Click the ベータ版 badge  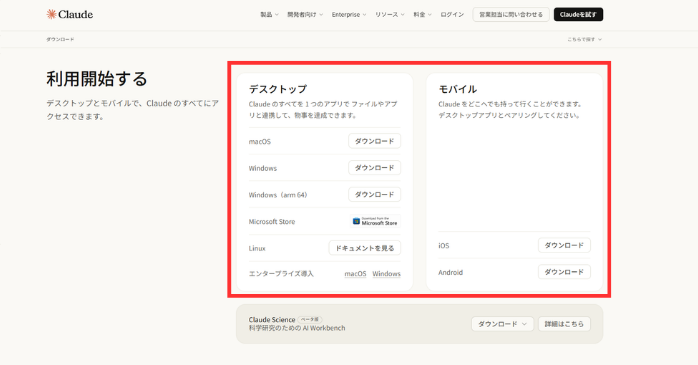310,320
